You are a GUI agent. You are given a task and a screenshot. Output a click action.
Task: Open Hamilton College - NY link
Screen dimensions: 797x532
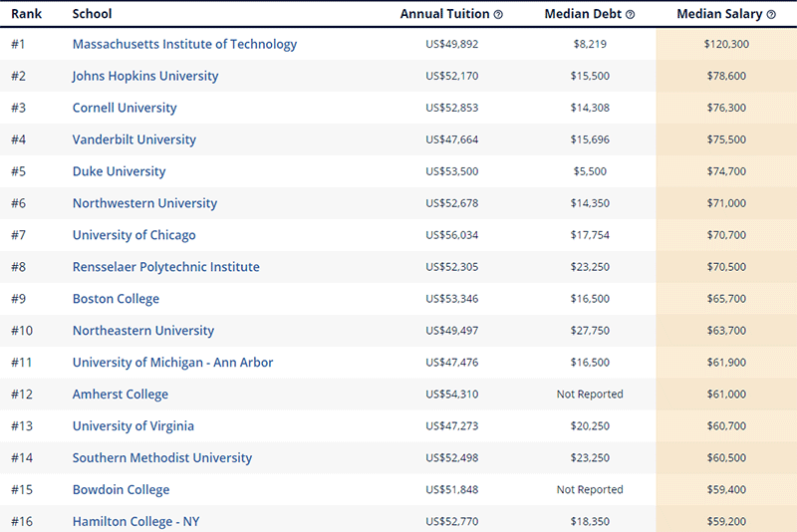pos(136,521)
